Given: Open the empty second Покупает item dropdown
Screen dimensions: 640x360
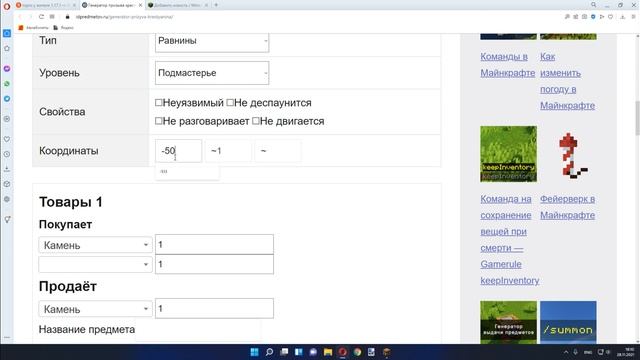Looking at the screenshot, I should click(x=95, y=264).
